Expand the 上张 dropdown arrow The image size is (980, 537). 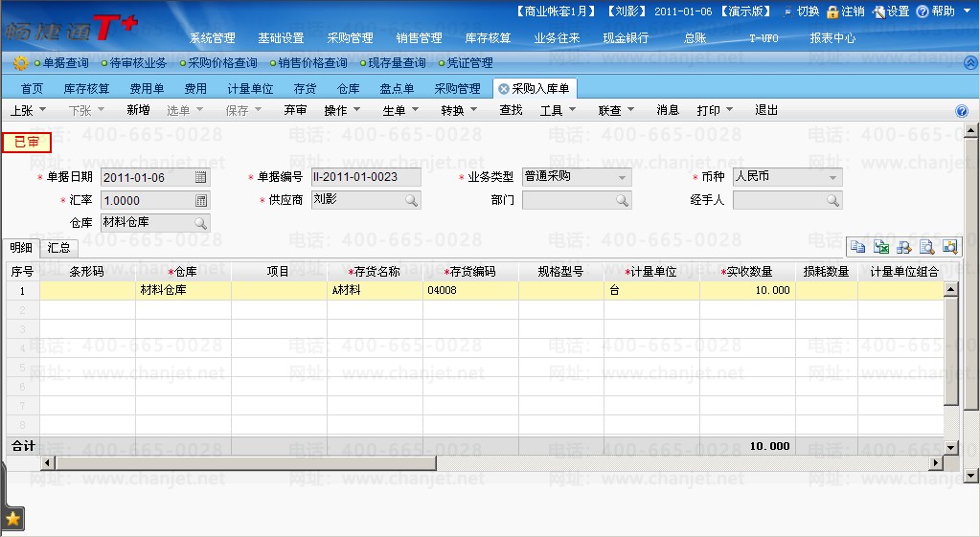pos(42,110)
